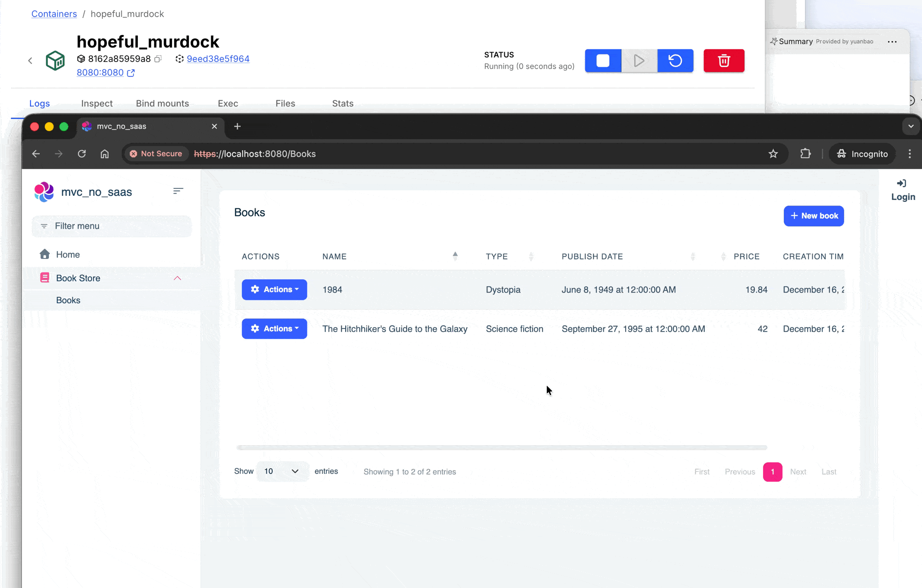The image size is (922, 588).
Task: Stop the running container
Action: point(603,60)
